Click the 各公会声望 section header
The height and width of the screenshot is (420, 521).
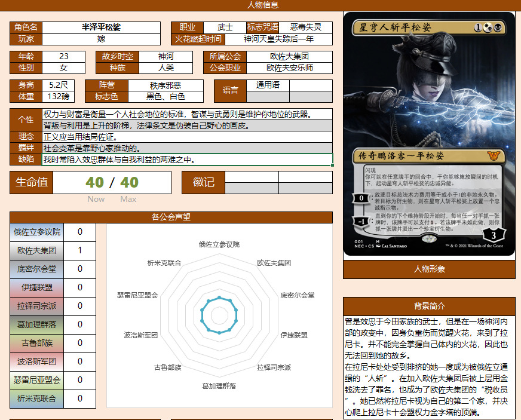pos(171,217)
